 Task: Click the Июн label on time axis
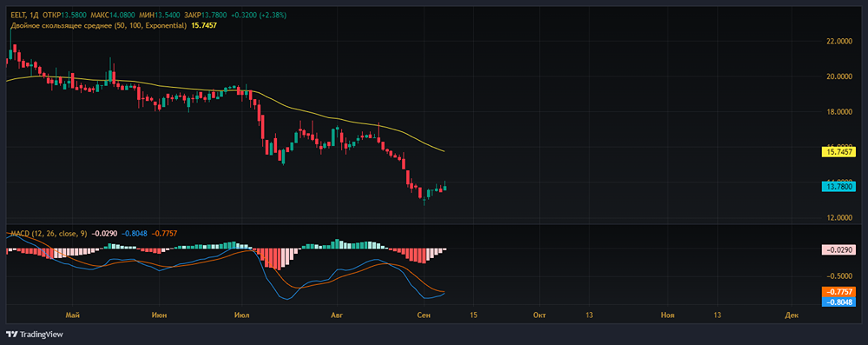pos(160,315)
